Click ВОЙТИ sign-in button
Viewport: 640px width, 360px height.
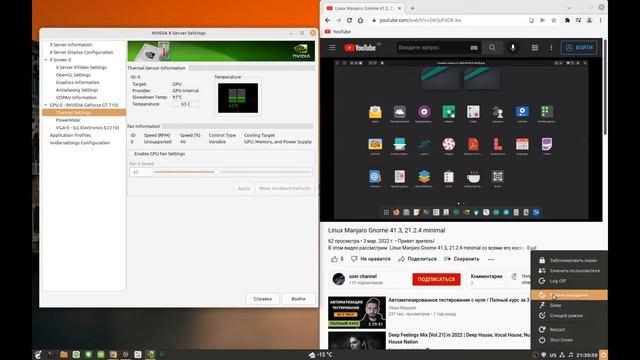(579, 48)
